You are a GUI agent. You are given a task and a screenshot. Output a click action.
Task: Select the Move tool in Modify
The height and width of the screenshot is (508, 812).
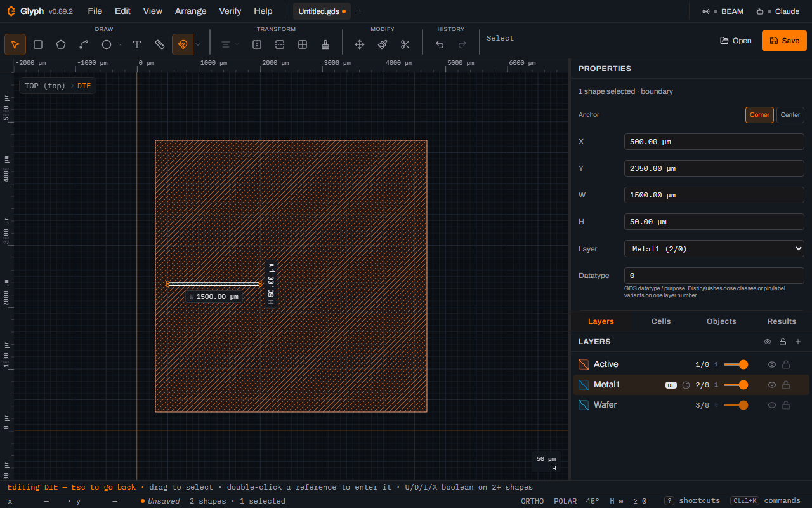coord(360,44)
